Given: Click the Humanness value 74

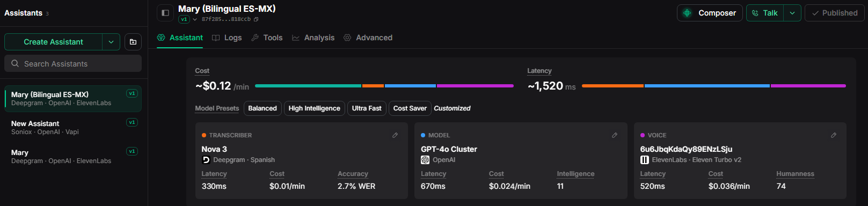Looking at the screenshot, I should tap(781, 186).
